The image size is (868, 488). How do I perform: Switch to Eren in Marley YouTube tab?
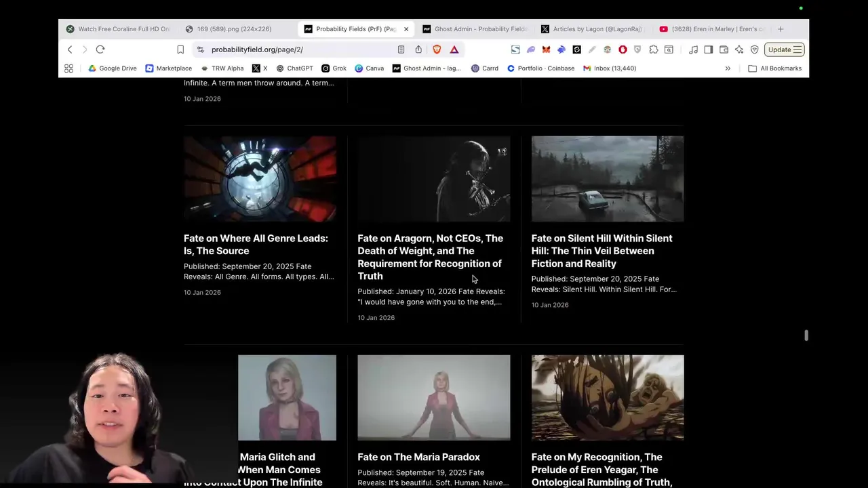pos(712,29)
